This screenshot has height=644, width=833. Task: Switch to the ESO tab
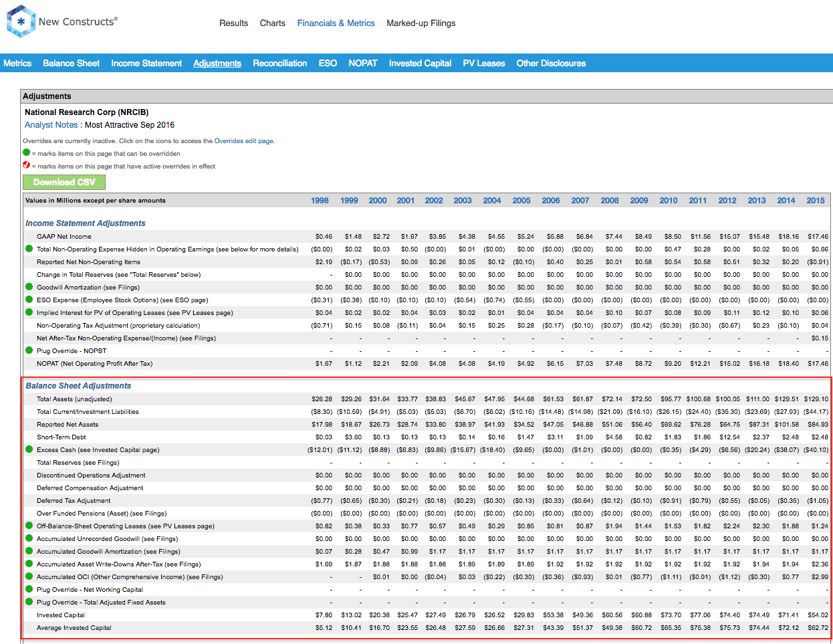(x=328, y=63)
